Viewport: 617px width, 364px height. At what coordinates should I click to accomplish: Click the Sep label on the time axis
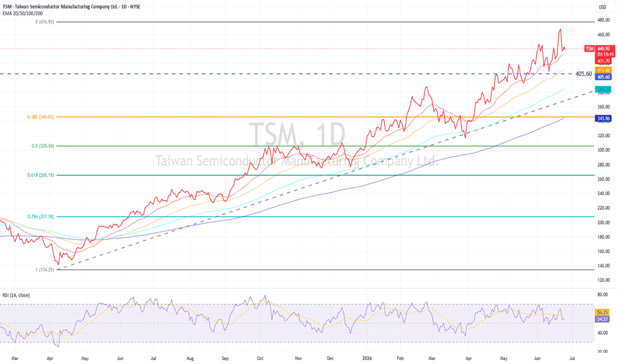(x=225, y=359)
